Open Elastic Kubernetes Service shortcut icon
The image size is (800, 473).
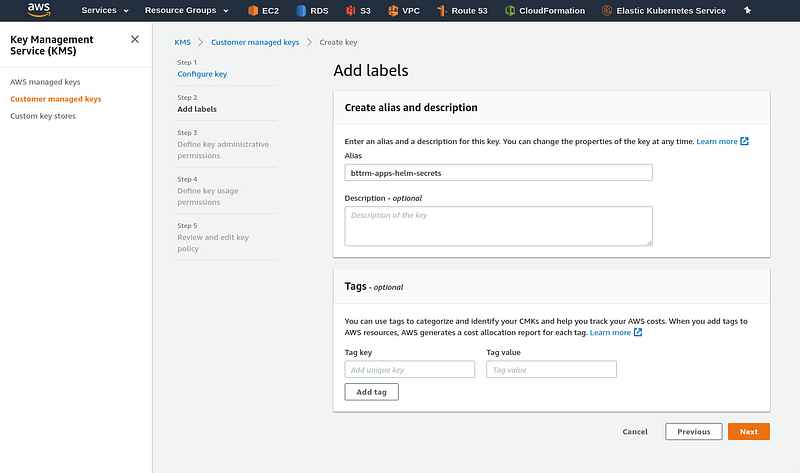point(607,11)
